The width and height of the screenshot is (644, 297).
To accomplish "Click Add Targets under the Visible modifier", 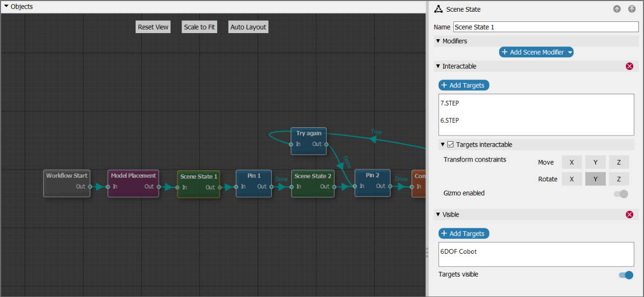I will [463, 233].
